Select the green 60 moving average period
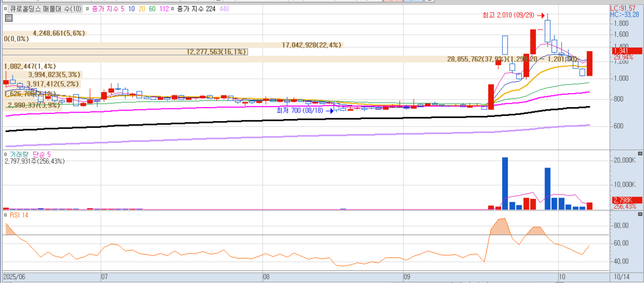644x283 pixels. click(x=152, y=9)
